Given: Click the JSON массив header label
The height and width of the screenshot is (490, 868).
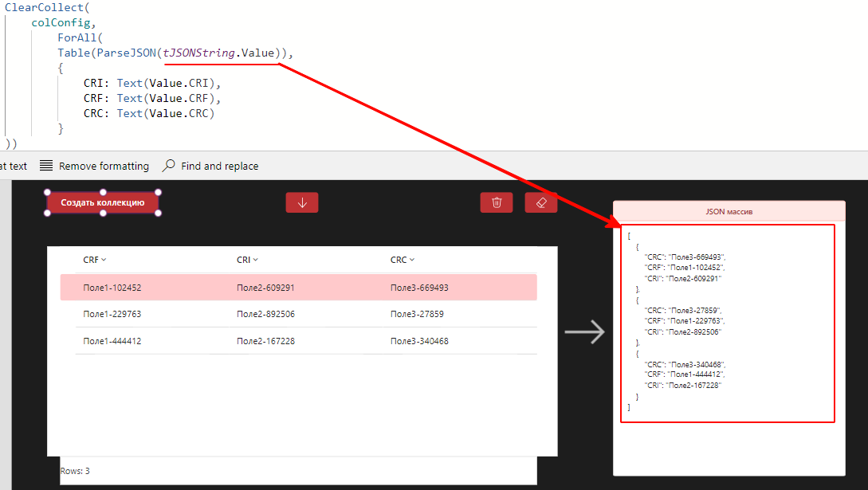Looking at the screenshot, I should 729,212.
